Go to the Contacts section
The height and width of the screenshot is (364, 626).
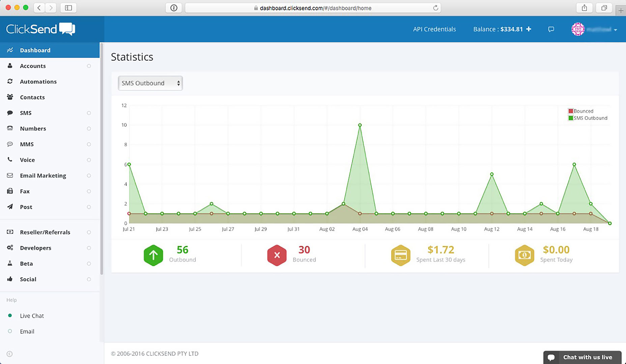click(32, 97)
